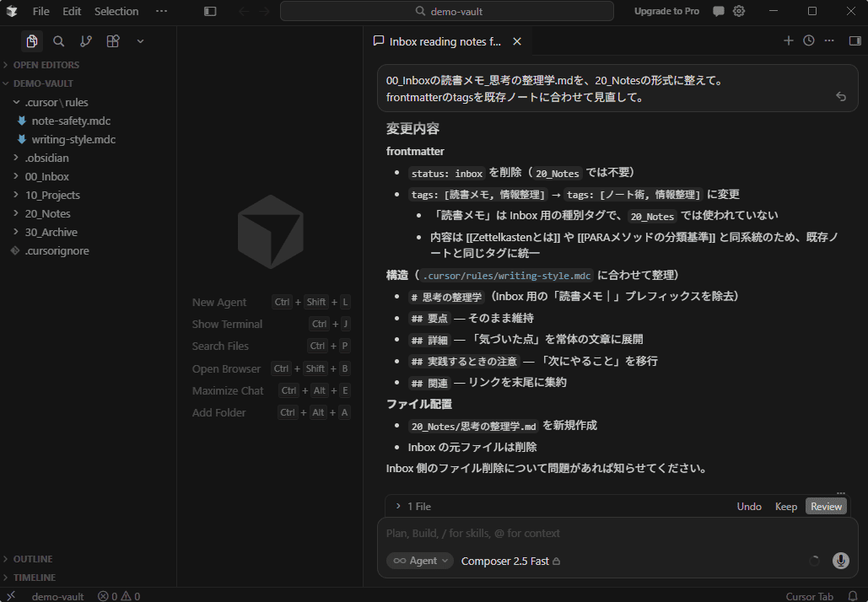Start a new chat with plus icon

788,40
